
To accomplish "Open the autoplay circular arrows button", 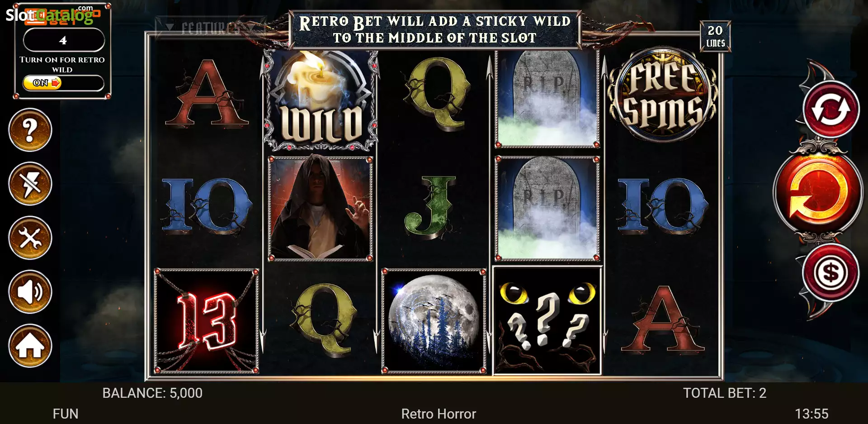I will pyautogui.click(x=831, y=110).
